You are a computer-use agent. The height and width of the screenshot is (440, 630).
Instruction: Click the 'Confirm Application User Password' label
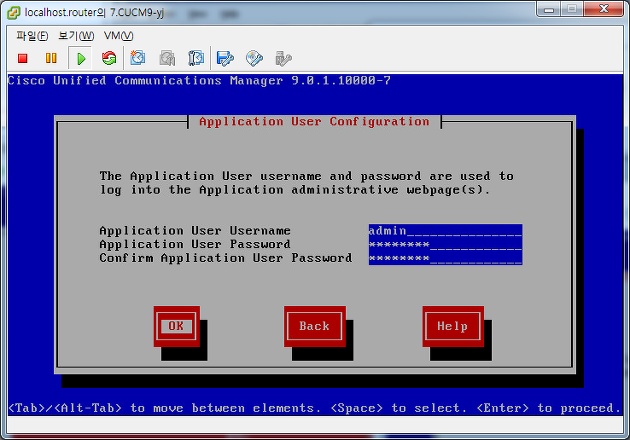tap(226, 258)
